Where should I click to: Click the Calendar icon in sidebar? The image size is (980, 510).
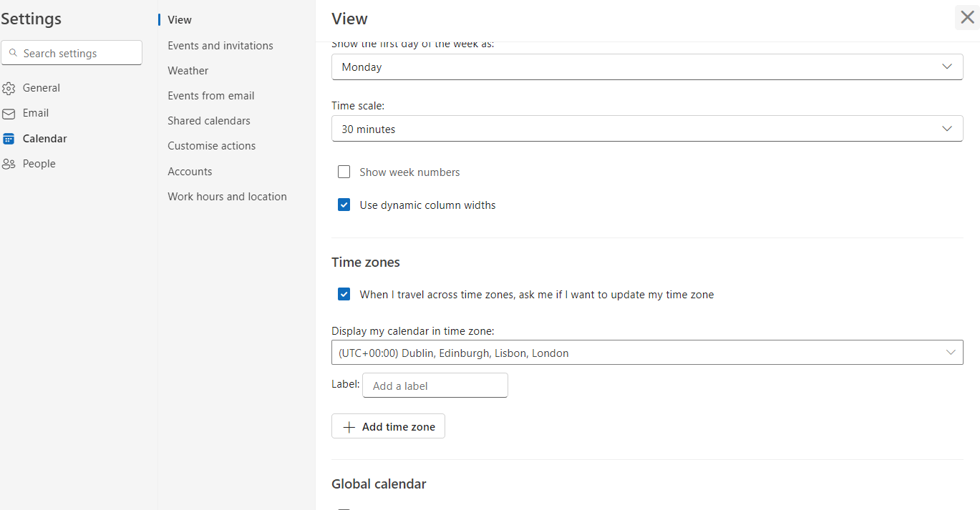click(x=9, y=139)
